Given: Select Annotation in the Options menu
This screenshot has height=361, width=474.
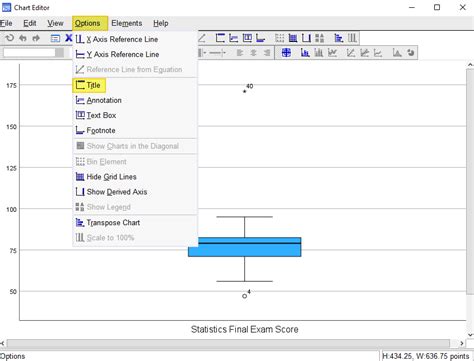Looking at the screenshot, I should (x=135, y=100).
